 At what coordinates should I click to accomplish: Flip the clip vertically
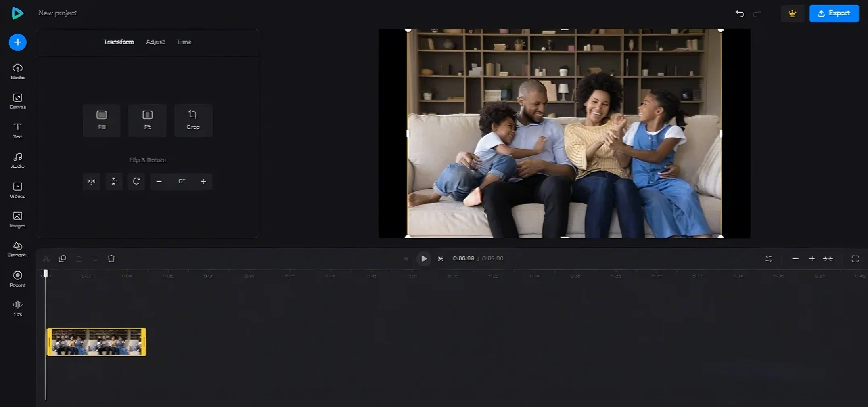[114, 181]
